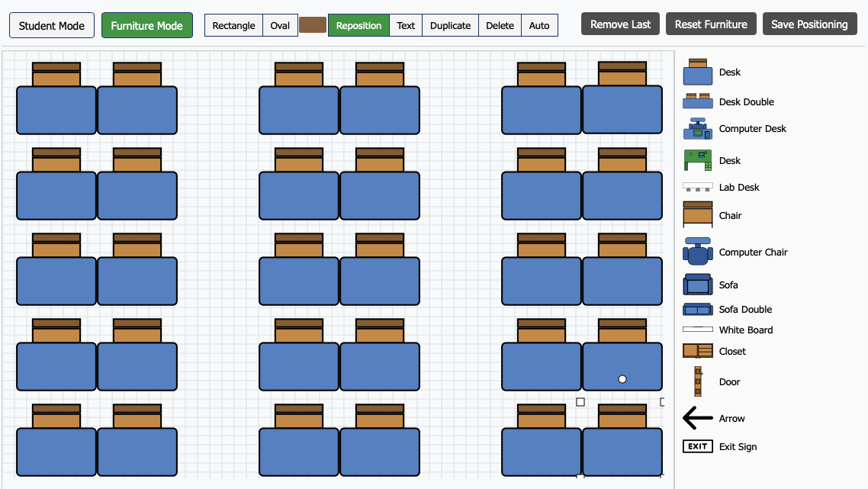This screenshot has height=489, width=868.
Task: Switch to Student Mode
Action: tap(52, 25)
